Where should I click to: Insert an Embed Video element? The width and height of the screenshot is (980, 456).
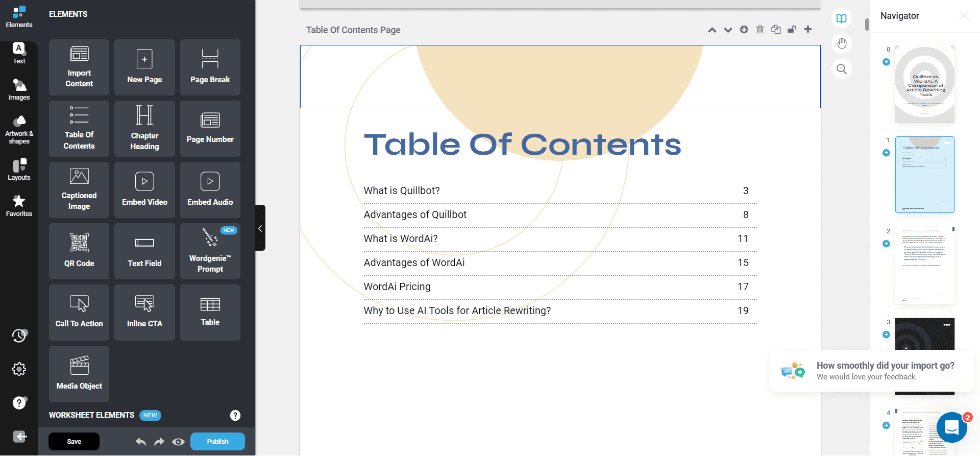pyautogui.click(x=144, y=189)
